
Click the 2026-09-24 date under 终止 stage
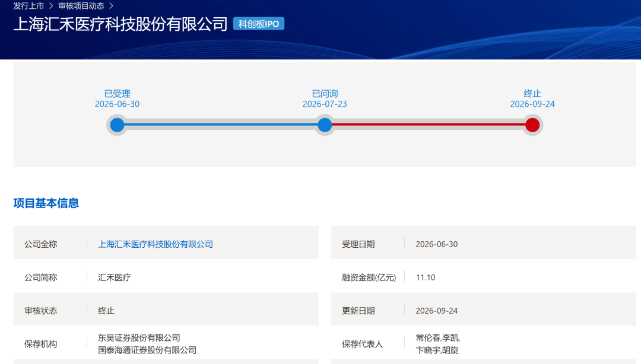click(x=532, y=104)
